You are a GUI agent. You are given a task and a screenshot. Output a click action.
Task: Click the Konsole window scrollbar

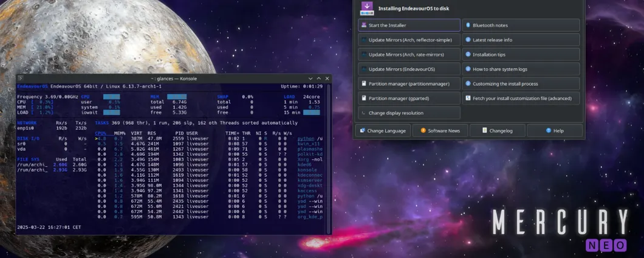[x=328, y=158]
